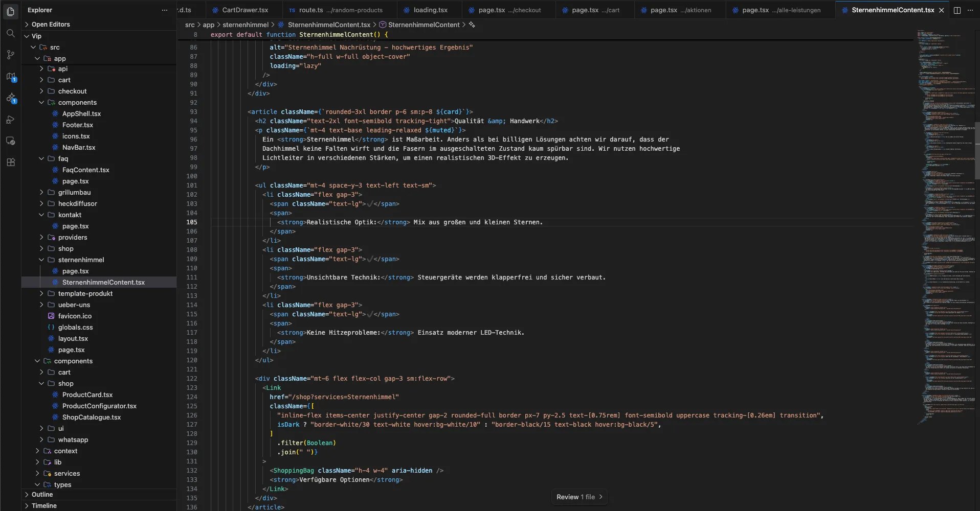This screenshot has width=980, height=511.
Task: Expand the services folder
Action: (x=67, y=473)
